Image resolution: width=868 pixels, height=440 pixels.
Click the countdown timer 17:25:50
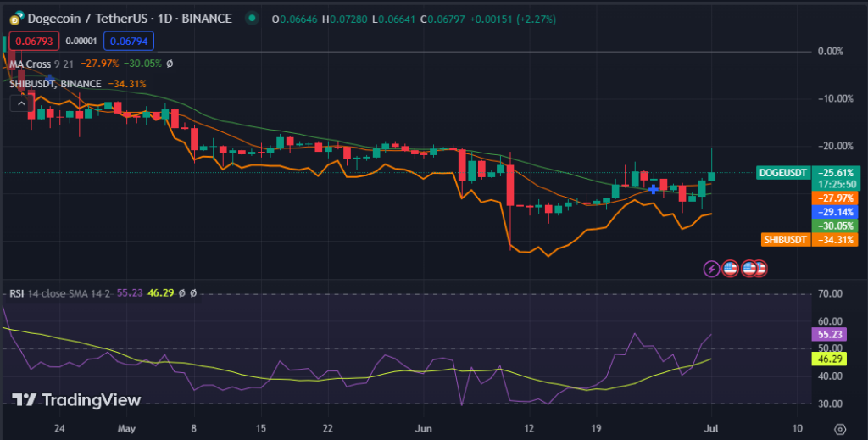click(835, 185)
